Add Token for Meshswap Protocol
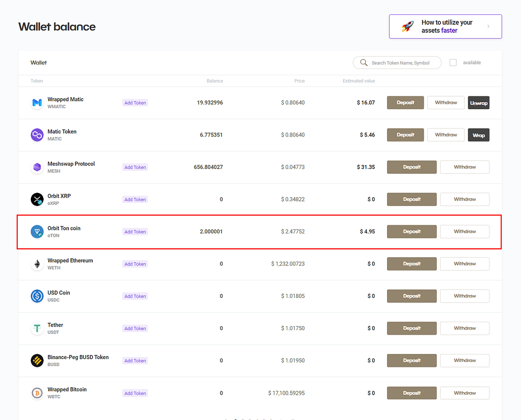Image resolution: width=521 pixels, height=420 pixels. coord(135,167)
